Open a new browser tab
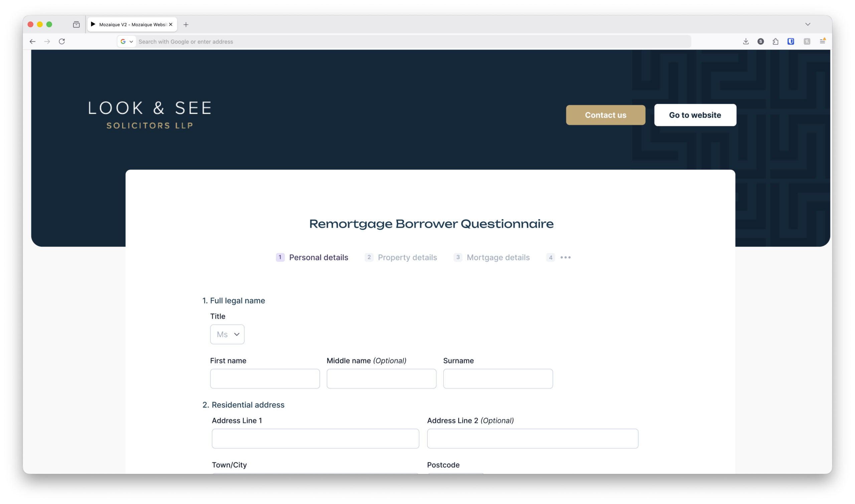The height and width of the screenshot is (504, 855). (x=186, y=24)
